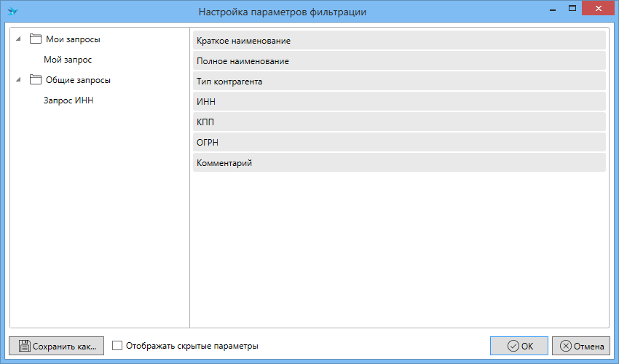Click the folder icon beside Мои запросы
The image size is (619, 364).
click(36, 39)
